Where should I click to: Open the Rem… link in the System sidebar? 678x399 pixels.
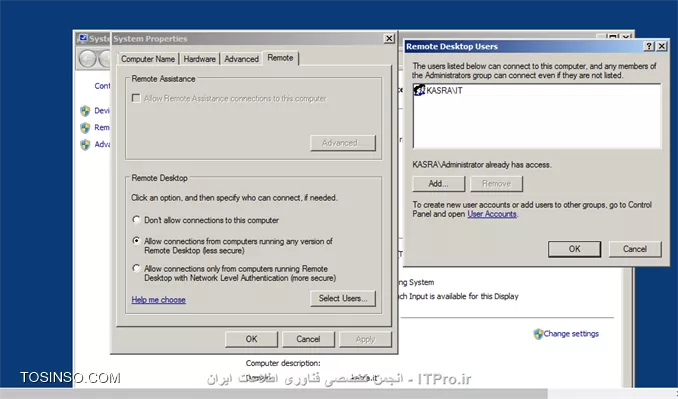pyautogui.click(x=102, y=128)
